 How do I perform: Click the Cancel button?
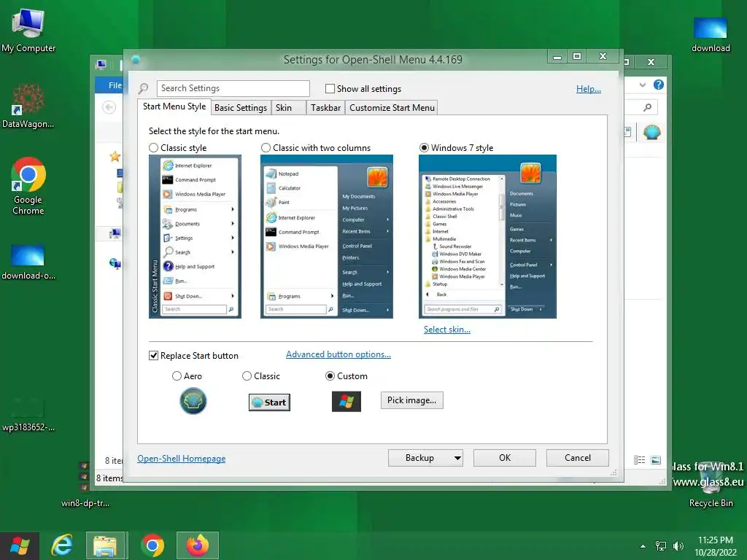tap(578, 458)
